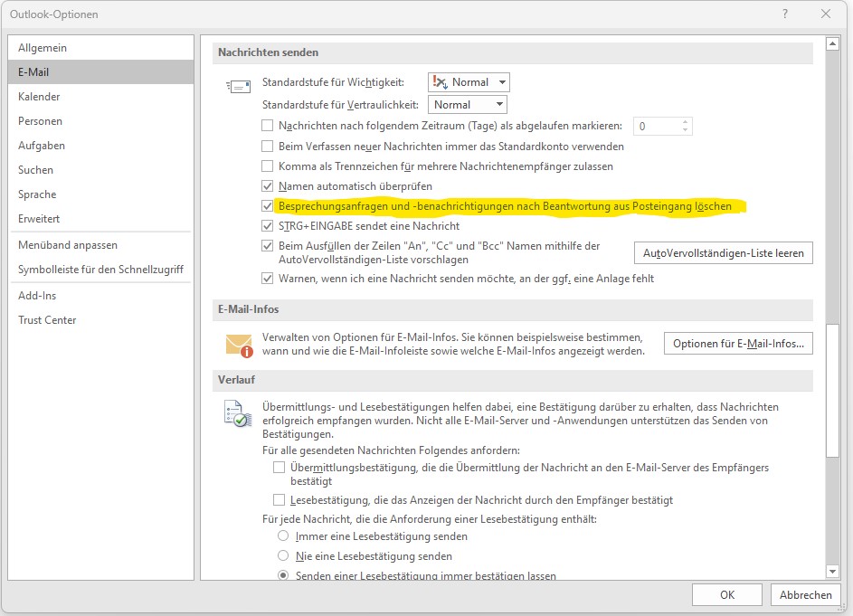
Task: Toggle AutoVervollständigen name suggestions checkbox
Action: click(267, 246)
